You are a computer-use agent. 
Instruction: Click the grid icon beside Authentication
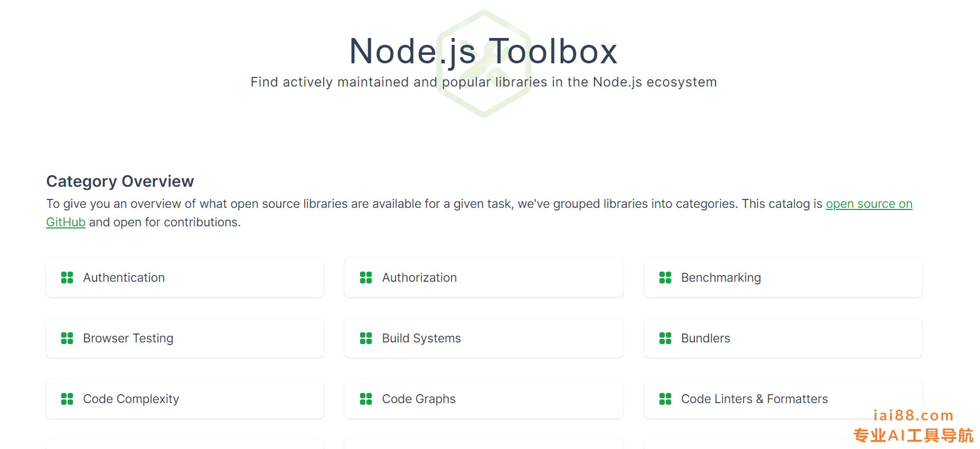(67, 278)
